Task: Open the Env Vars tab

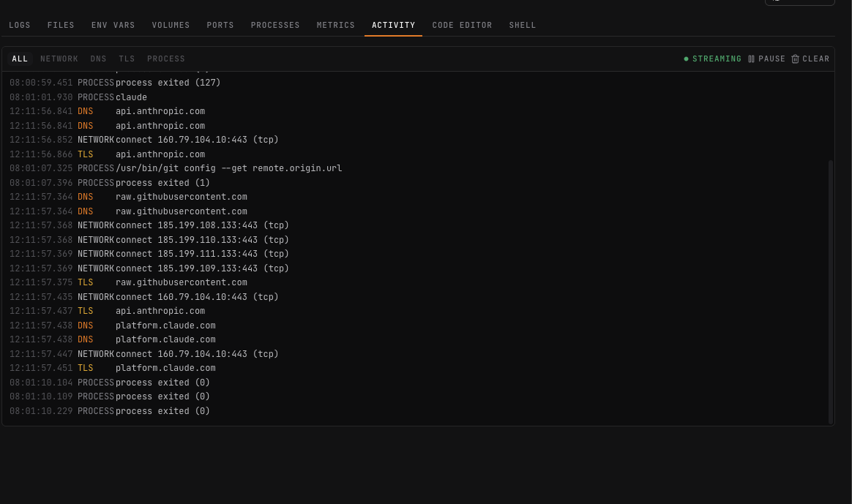Action: tap(113, 25)
